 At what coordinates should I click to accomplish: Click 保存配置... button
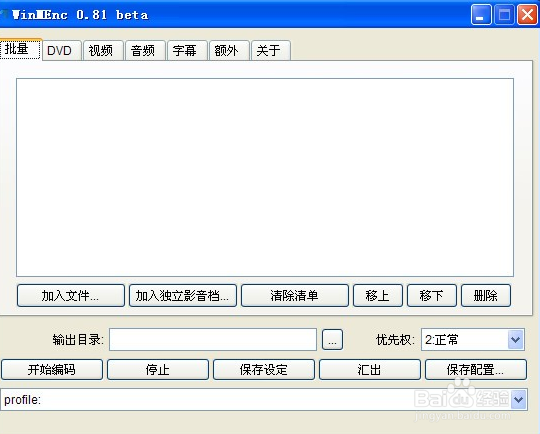tap(476, 370)
